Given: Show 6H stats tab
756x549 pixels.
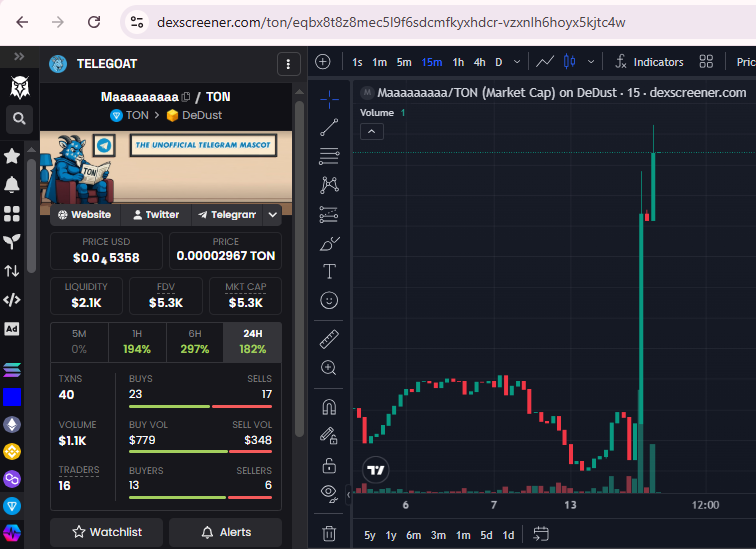Looking at the screenshot, I should (x=195, y=342).
